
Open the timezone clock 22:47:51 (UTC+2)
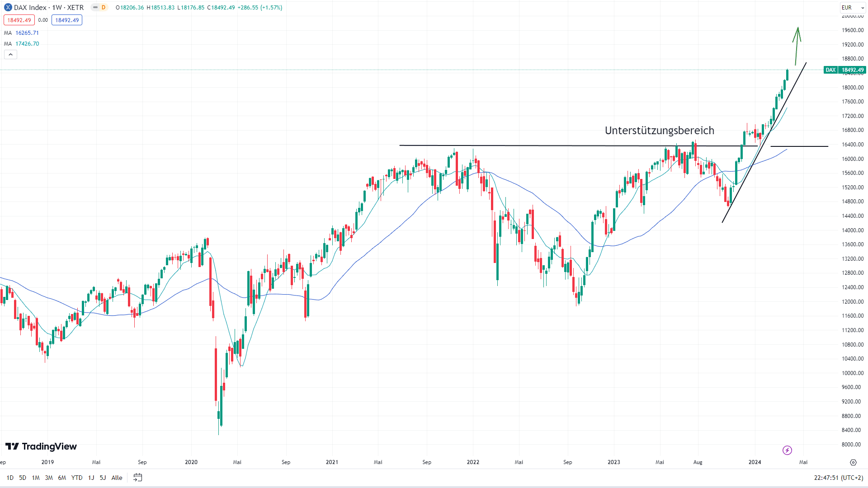(839, 478)
